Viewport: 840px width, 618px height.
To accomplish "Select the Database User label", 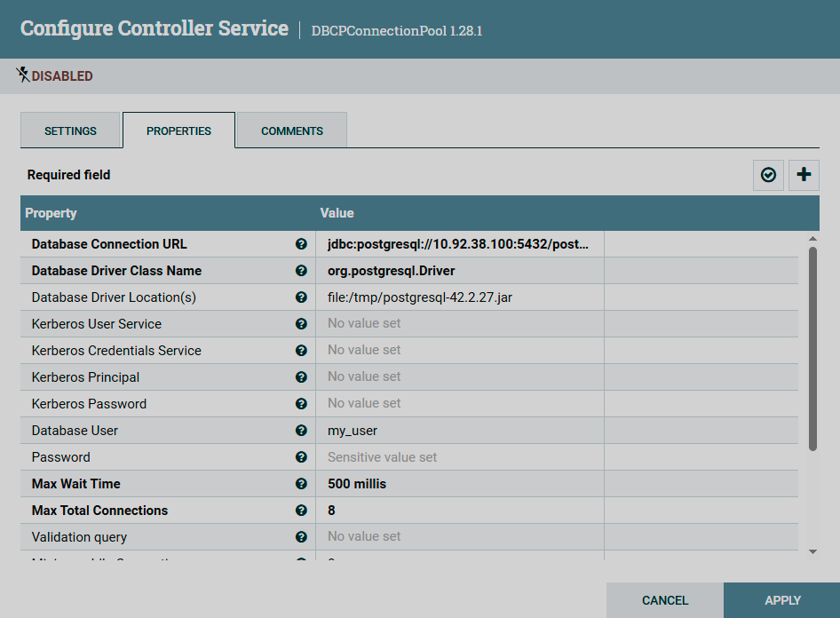I will click(75, 431).
